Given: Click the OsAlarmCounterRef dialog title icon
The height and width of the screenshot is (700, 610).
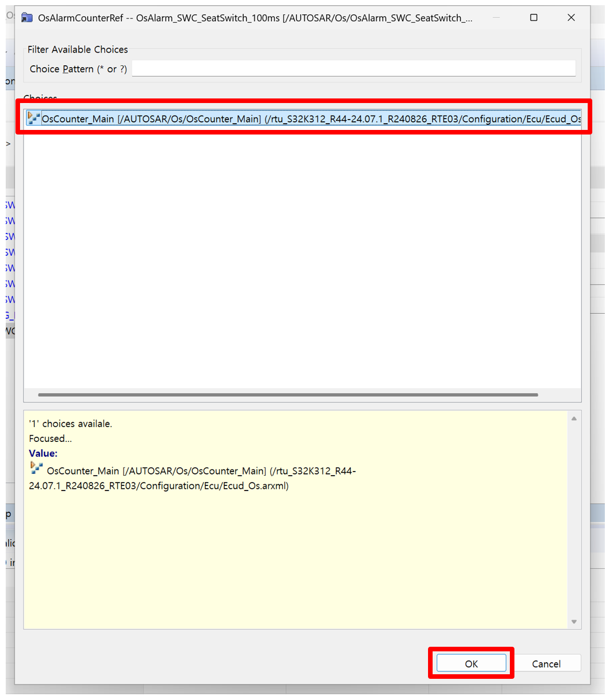Looking at the screenshot, I should 27,18.
